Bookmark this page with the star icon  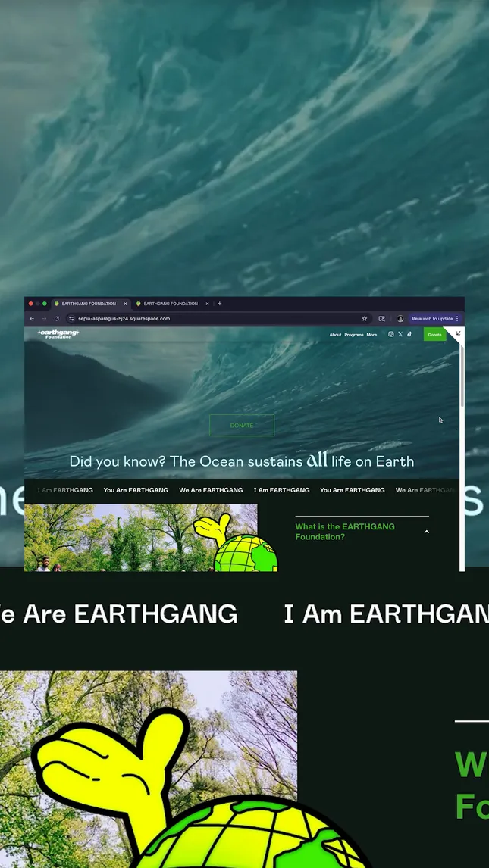click(365, 319)
